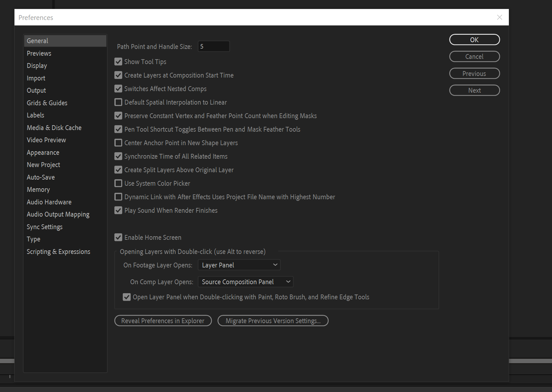The image size is (552, 392).
Task: Go to the Next preferences page
Action: coord(474,90)
